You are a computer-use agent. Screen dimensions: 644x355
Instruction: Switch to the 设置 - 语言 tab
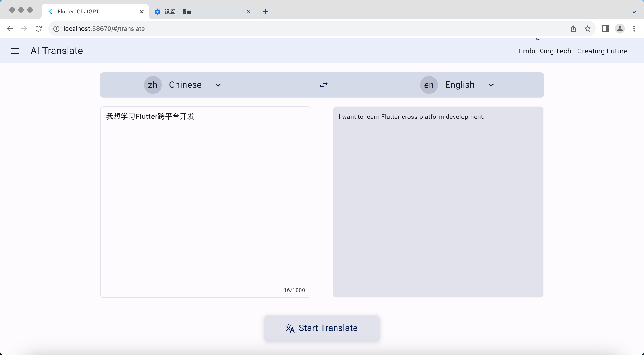coord(197,11)
